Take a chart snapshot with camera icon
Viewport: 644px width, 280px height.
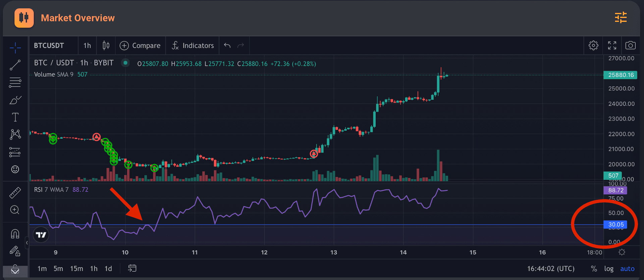pyautogui.click(x=630, y=45)
